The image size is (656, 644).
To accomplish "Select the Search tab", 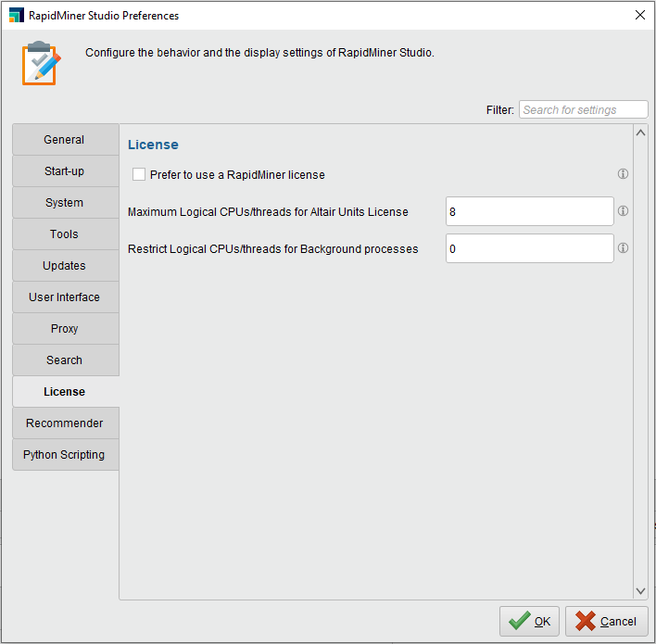I will pos(66,360).
